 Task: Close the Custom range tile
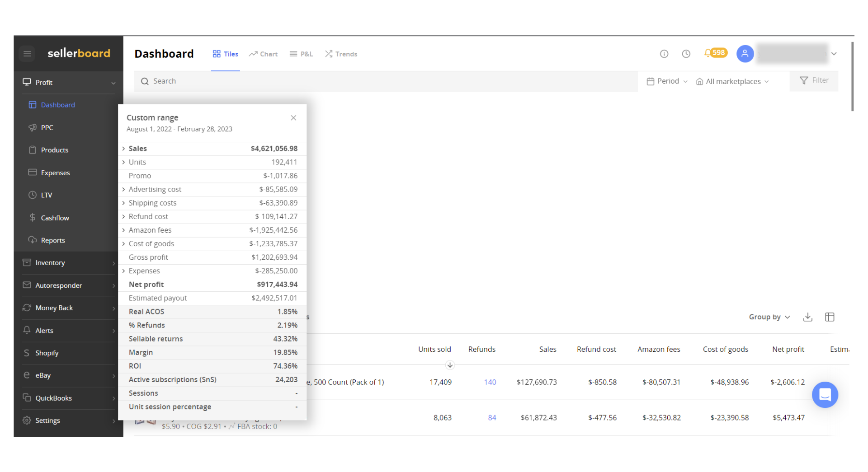point(293,118)
